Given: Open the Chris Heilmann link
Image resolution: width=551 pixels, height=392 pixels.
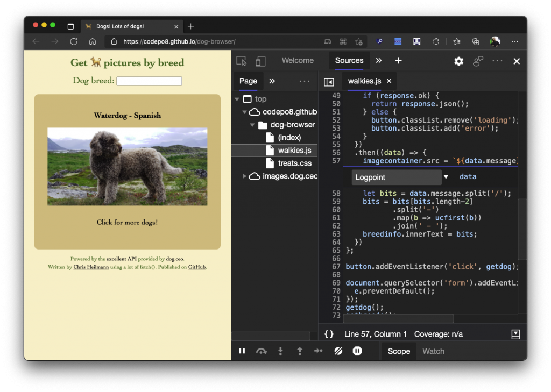Looking at the screenshot, I should (x=91, y=267).
